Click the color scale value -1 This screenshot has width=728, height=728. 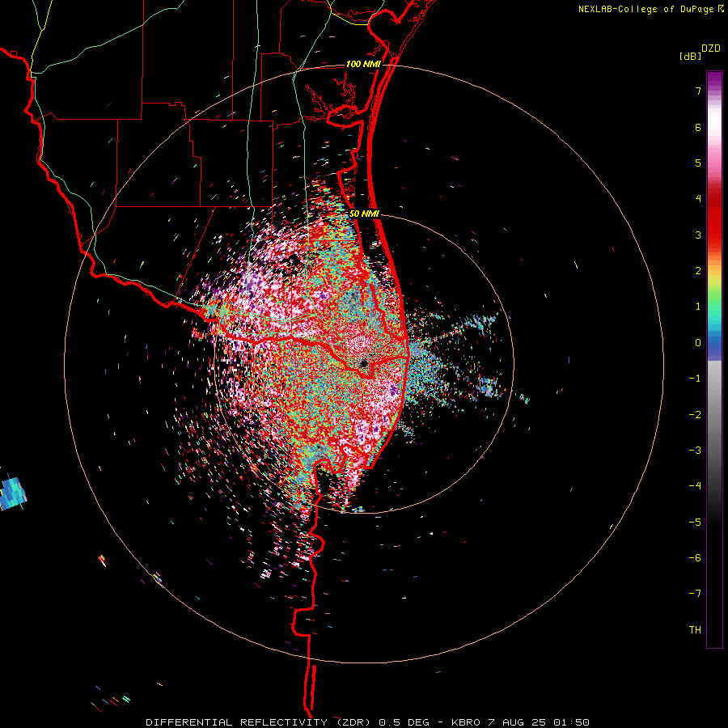pyautogui.click(x=695, y=379)
